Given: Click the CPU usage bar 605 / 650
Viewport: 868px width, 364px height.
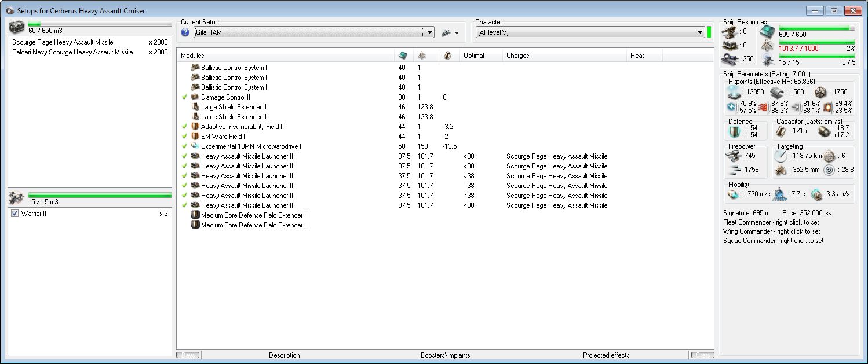Looking at the screenshot, I should point(816,28).
